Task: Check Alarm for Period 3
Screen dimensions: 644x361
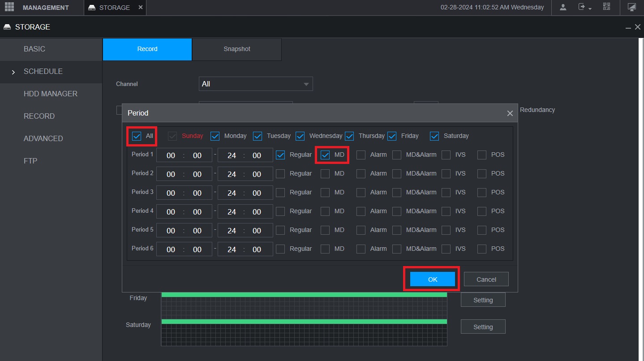Action: [x=361, y=193]
